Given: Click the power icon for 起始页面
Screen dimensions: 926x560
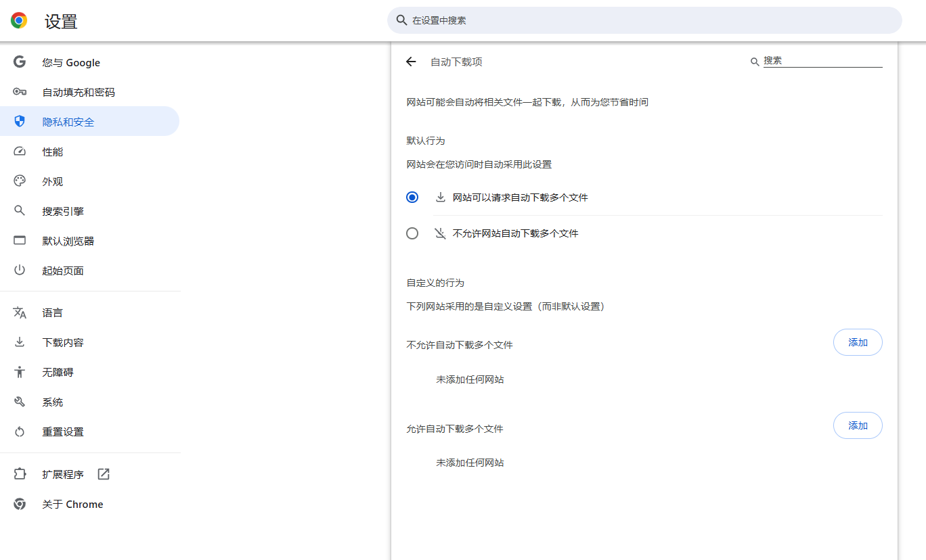Looking at the screenshot, I should click(20, 271).
